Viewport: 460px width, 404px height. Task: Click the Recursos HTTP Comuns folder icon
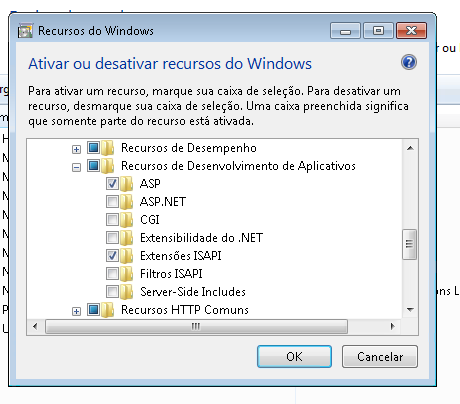point(108,310)
